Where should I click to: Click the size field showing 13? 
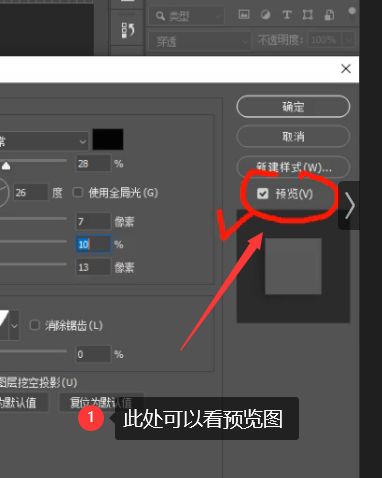pos(93,267)
